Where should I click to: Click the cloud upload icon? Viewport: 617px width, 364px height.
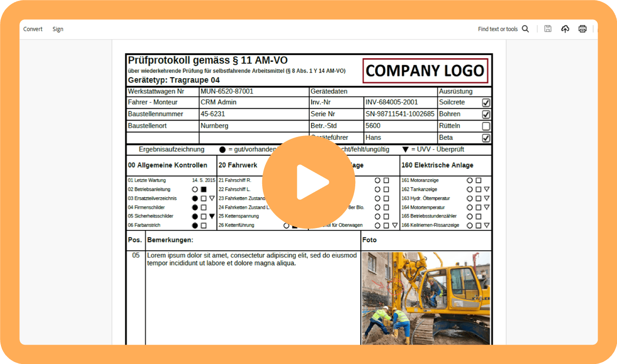[x=565, y=29]
